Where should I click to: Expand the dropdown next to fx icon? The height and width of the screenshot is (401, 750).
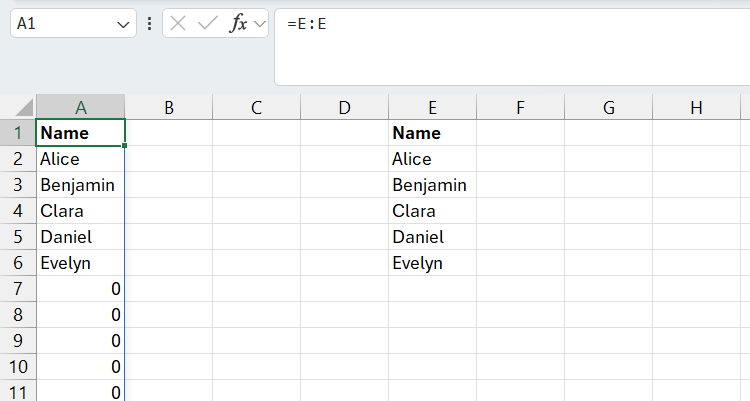click(x=260, y=24)
